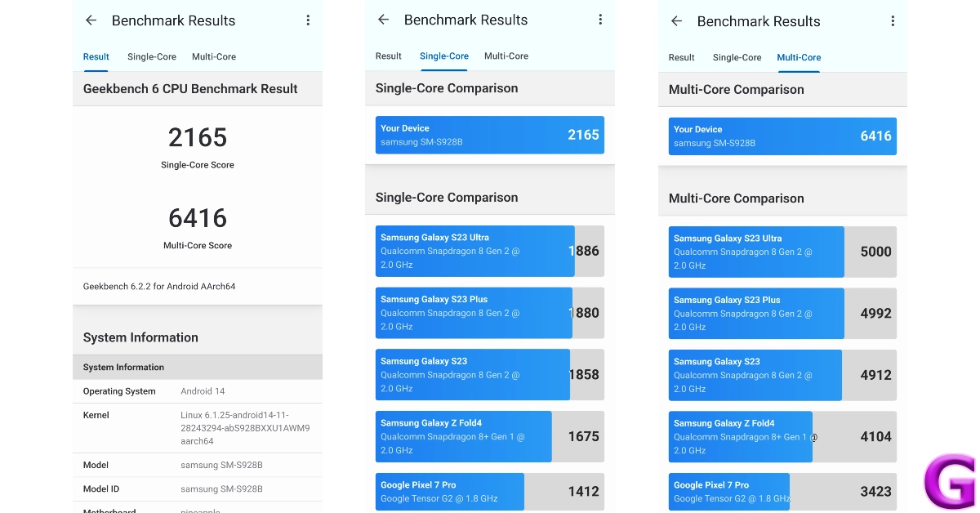Screen dimensions: 980x513
Task: Select Multi-Core tab in right screen
Action: pos(799,57)
